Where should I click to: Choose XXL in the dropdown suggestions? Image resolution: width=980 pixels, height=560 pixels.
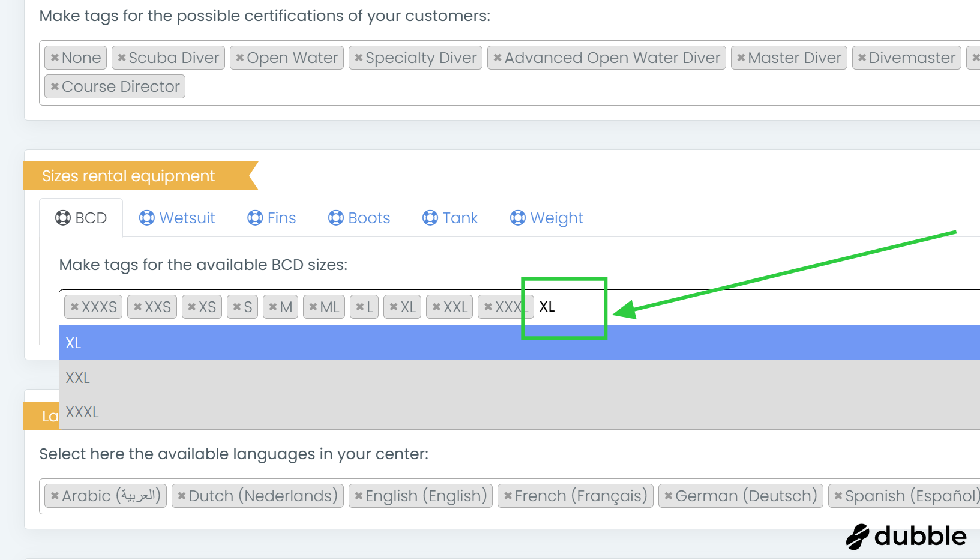78,378
